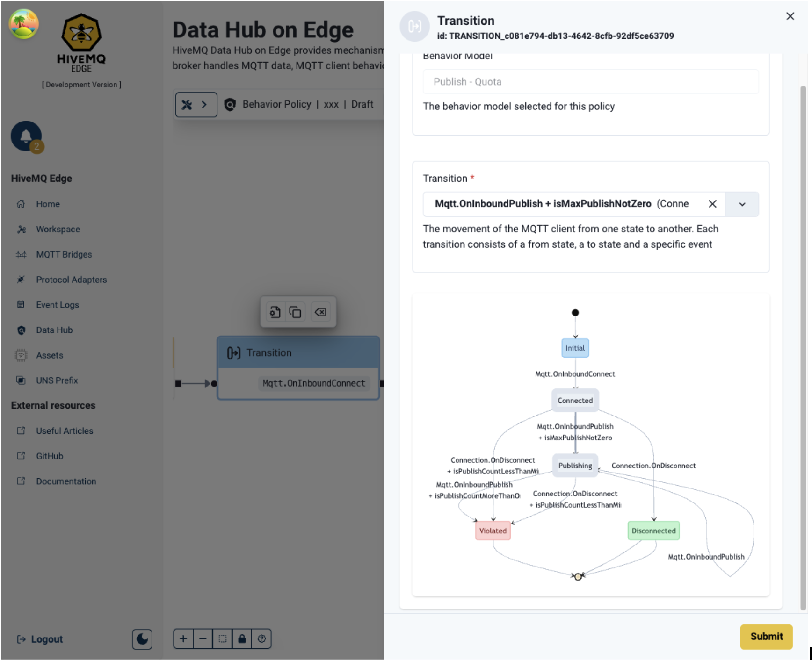
Task: Open the Transition selection dropdown
Action: point(742,204)
